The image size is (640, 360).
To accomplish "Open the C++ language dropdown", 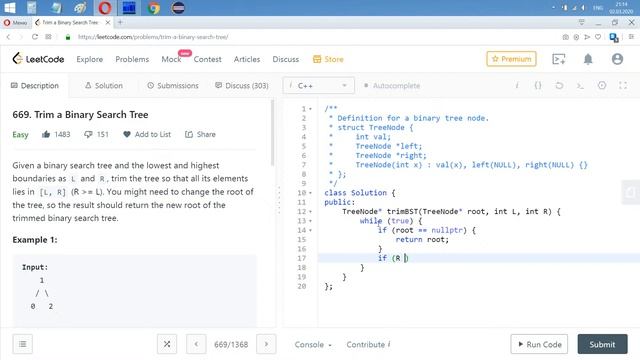I will 318,86.
